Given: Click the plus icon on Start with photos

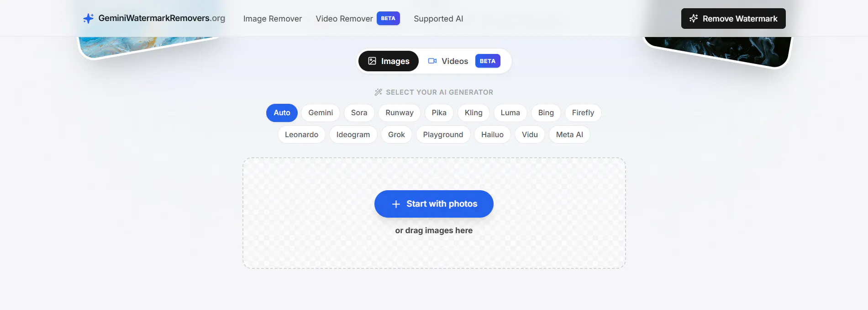Looking at the screenshot, I should pos(396,204).
